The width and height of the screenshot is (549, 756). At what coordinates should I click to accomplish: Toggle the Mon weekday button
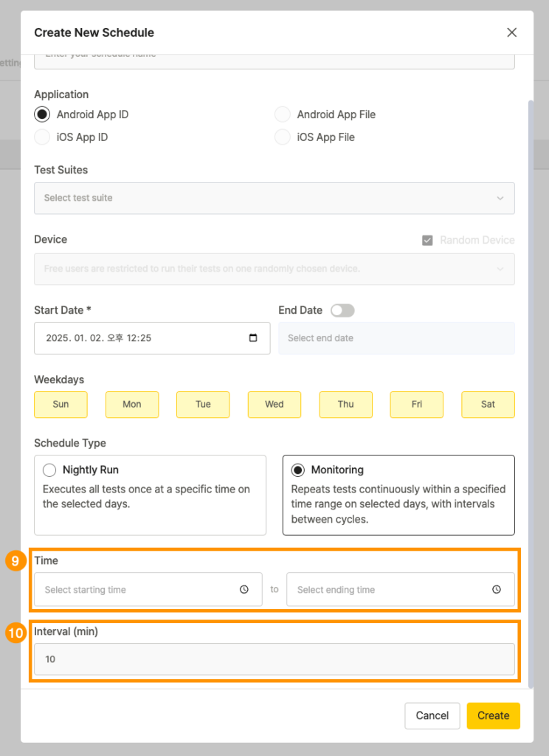(132, 404)
